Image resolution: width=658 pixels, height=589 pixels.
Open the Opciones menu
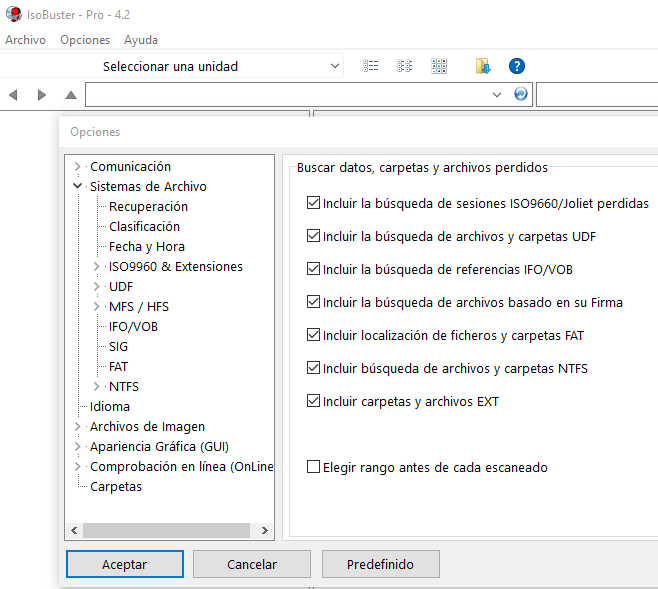tap(85, 40)
